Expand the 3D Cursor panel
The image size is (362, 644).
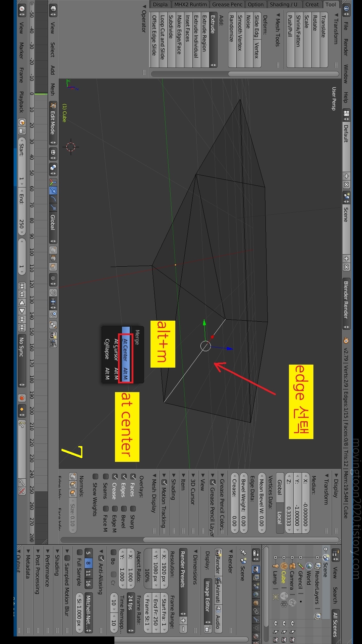tap(193, 489)
